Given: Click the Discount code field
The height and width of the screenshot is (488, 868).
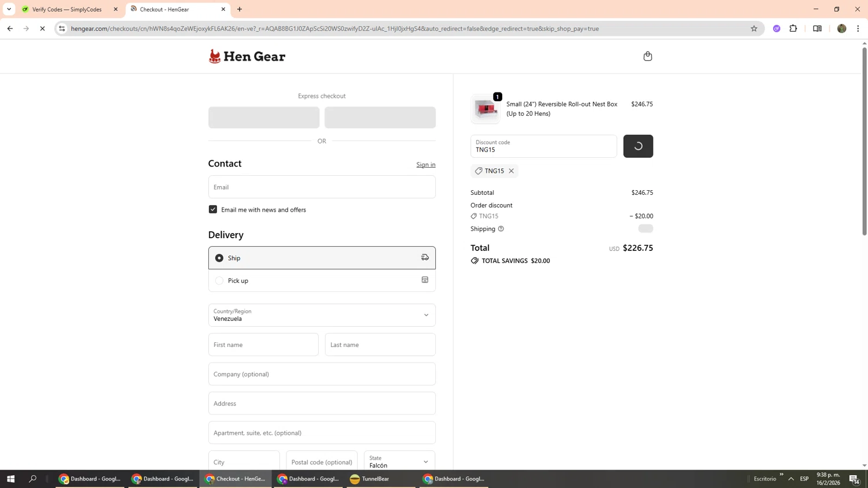Looking at the screenshot, I should [x=543, y=146].
